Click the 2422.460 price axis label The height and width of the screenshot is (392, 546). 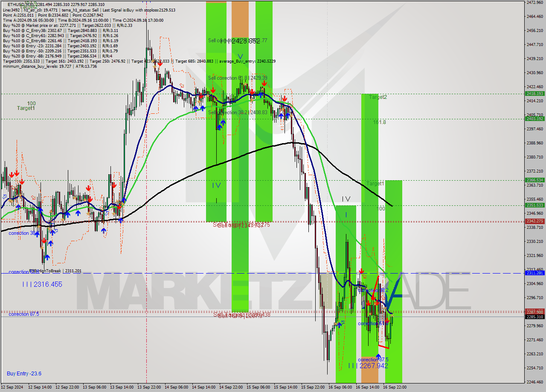click(534, 87)
